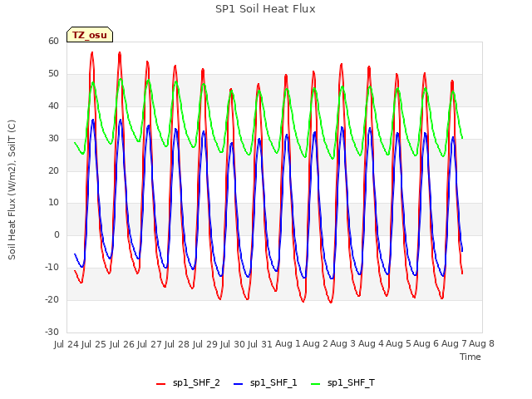The height and width of the screenshot is (399, 532).
Task: Click the -20 y-axis tick label
Action: [x=52, y=299]
